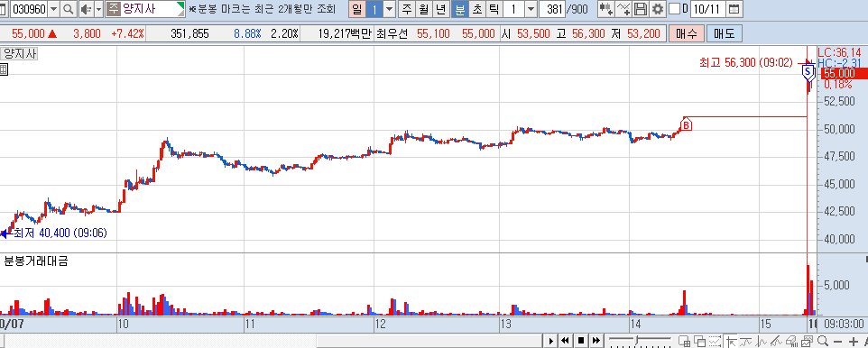
Task: Select the 분 (minute) chart toggle
Action: pos(459,9)
